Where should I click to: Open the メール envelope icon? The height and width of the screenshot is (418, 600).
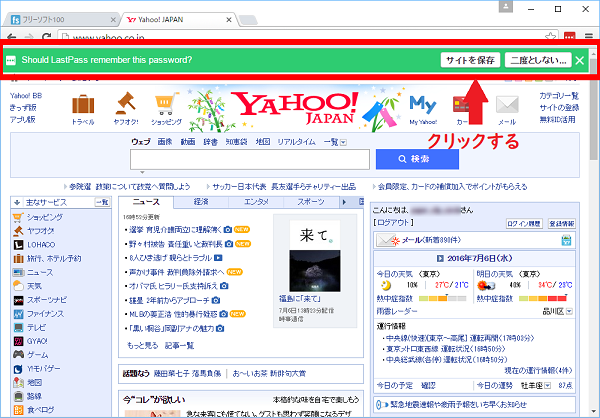tap(507, 107)
